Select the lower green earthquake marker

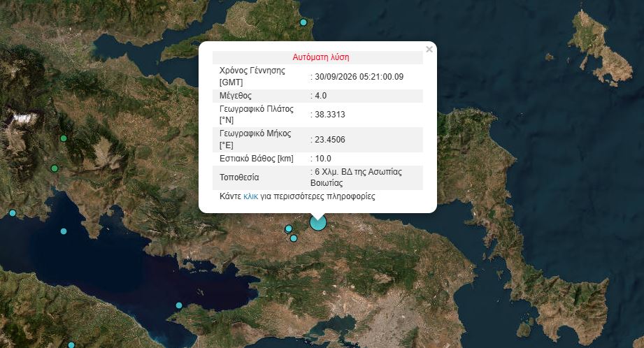(55, 168)
